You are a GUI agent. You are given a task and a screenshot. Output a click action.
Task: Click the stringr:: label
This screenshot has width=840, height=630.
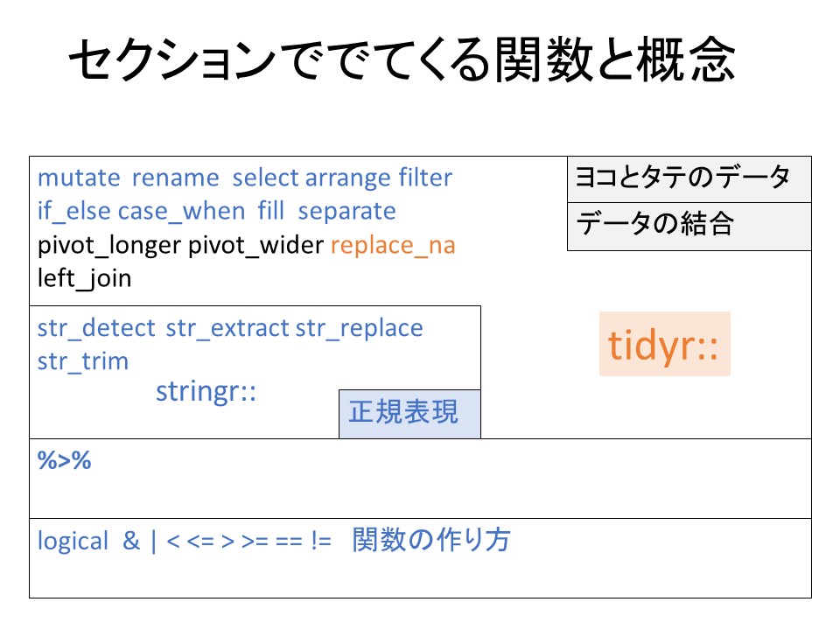click(206, 391)
